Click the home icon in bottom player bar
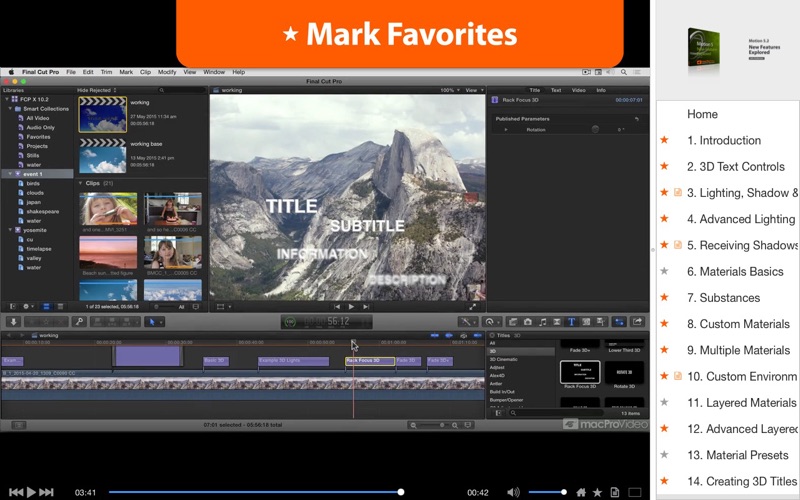 (x=581, y=492)
